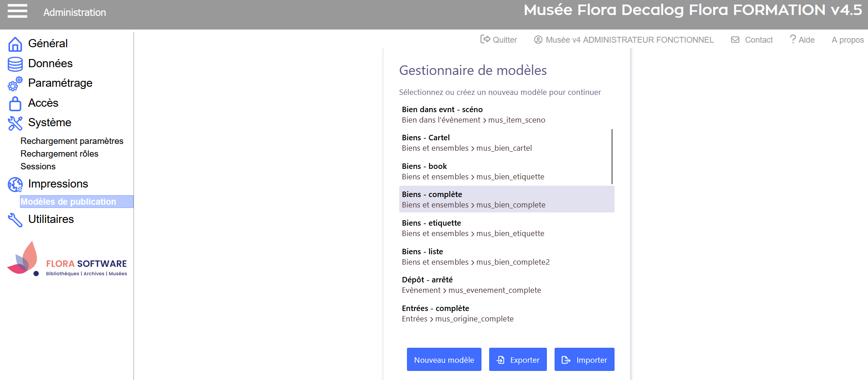The image size is (868, 380).
Task: Open the Utilitaires menu
Action: pos(51,219)
